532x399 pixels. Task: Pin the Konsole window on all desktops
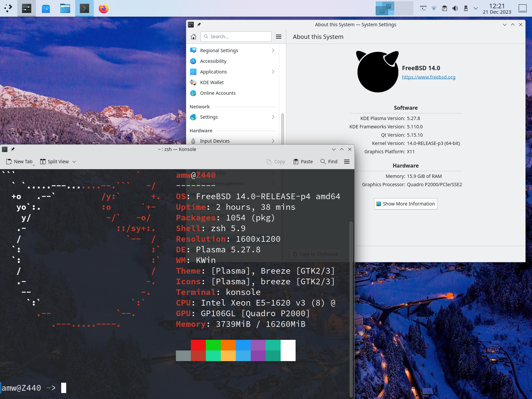click(x=13, y=149)
